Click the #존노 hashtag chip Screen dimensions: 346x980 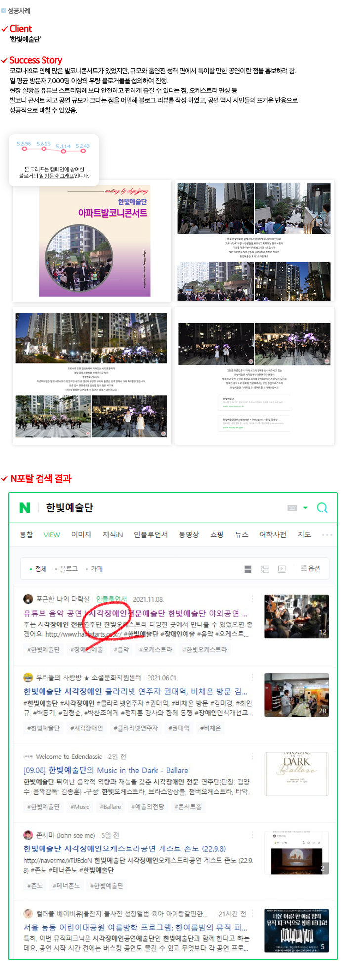35,886
